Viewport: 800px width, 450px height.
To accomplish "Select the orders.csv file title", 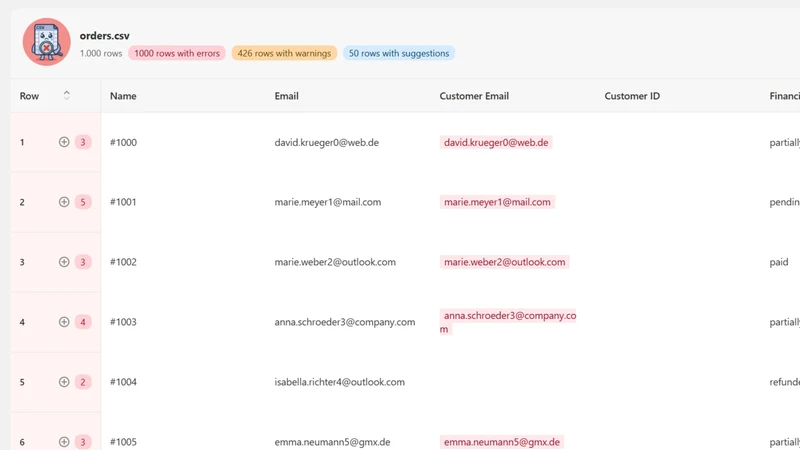I will pos(105,36).
